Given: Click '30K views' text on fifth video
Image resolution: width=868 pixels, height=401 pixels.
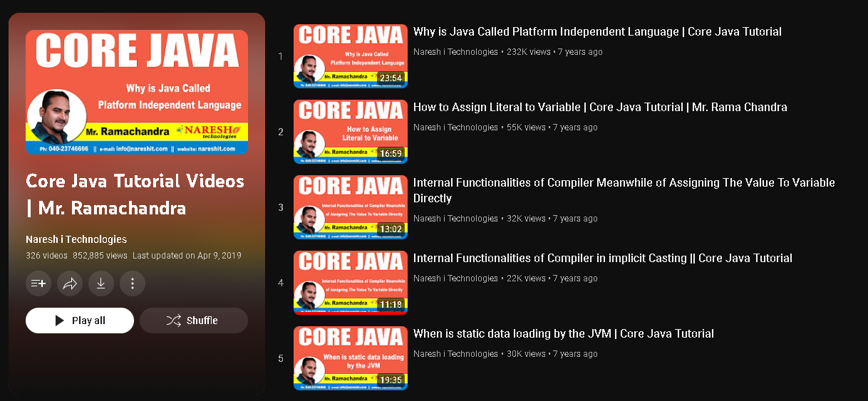Looking at the screenshot, I should coord(526,354).
